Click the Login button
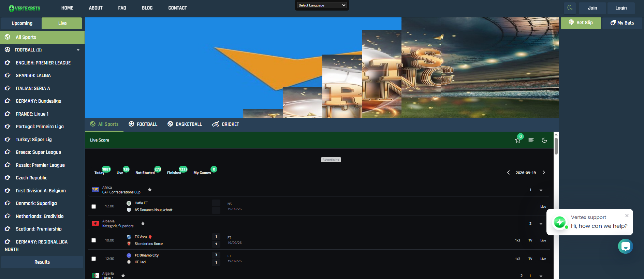Image resolution: width=644 pixels, height=279 pixels. tap(621, 8)
